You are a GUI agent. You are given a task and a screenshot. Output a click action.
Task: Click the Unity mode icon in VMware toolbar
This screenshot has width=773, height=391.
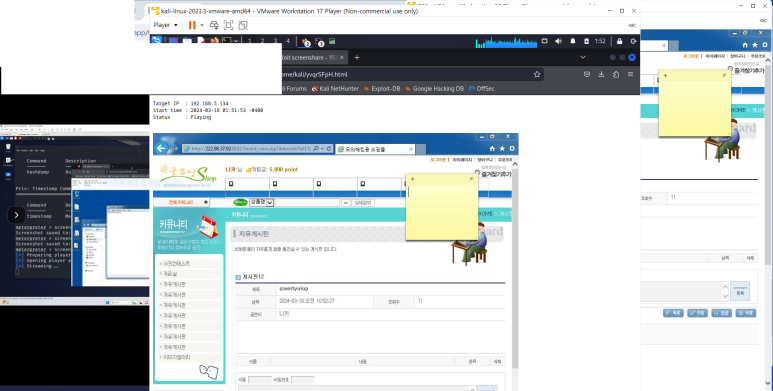(243, 25)
